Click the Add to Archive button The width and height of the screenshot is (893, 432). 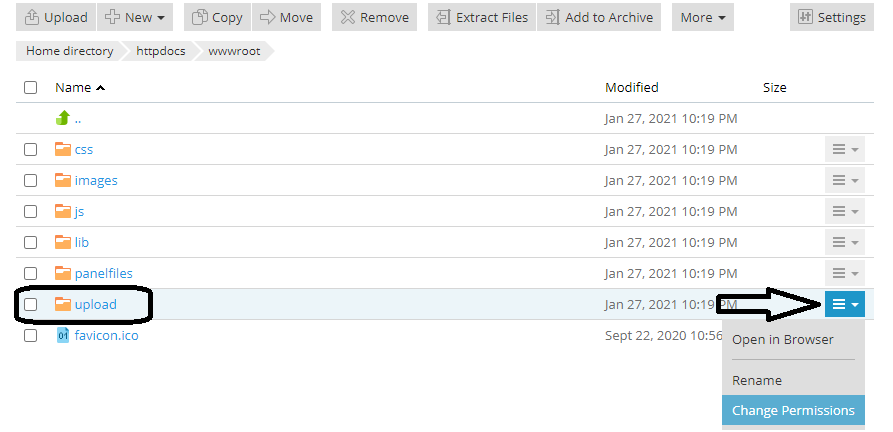click(599, 18)
